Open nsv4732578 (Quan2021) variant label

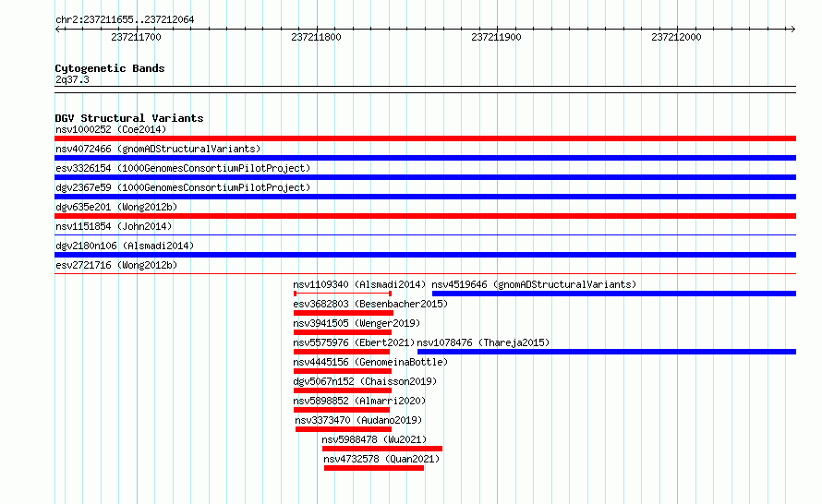click(x=381, y=459)
